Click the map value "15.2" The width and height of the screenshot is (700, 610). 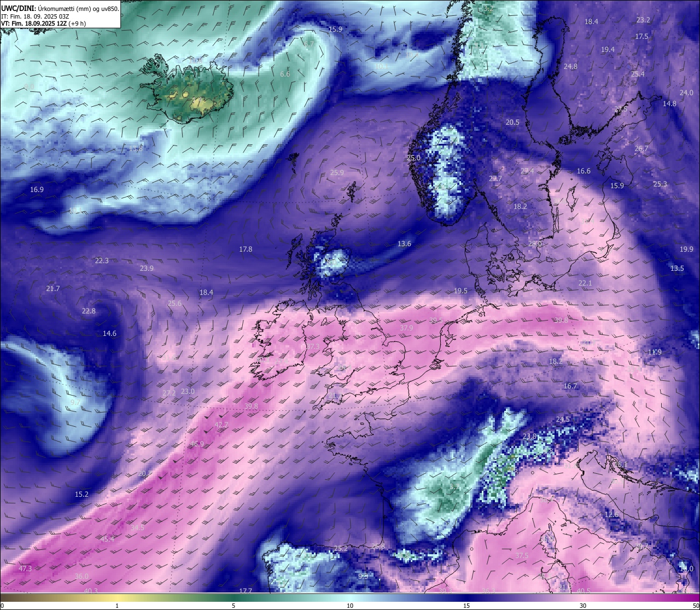click(81, 495)
